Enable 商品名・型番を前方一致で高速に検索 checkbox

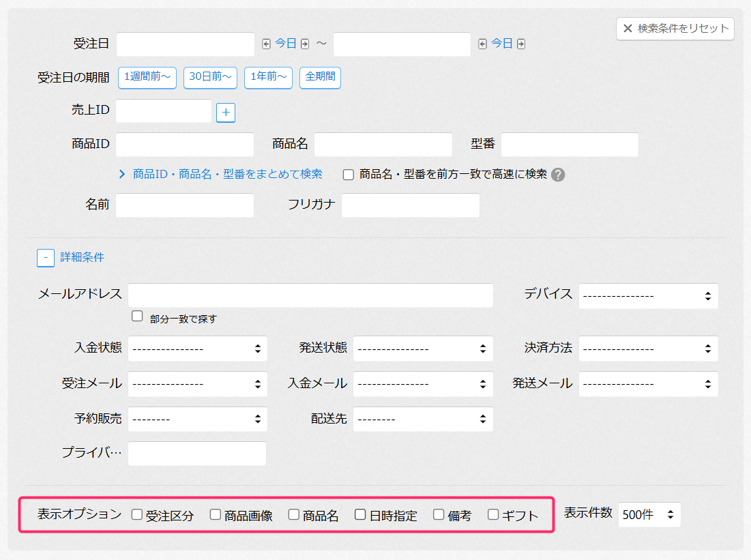[x=349, y=175]
